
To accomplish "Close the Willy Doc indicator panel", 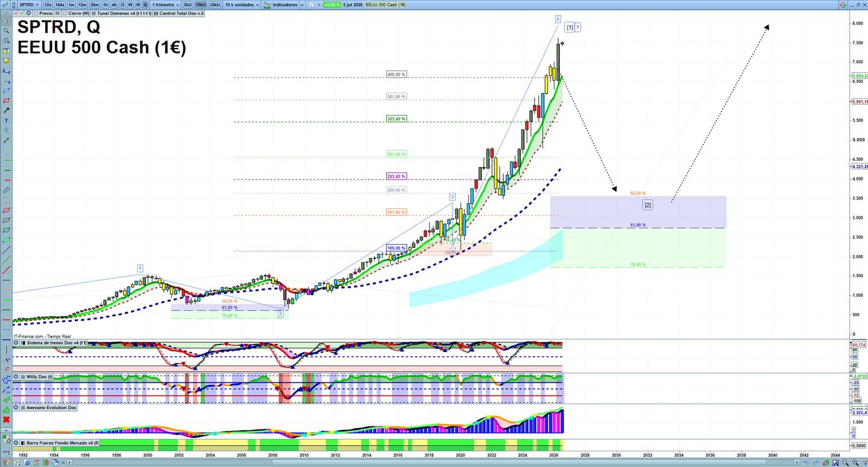I will point(16,376).
